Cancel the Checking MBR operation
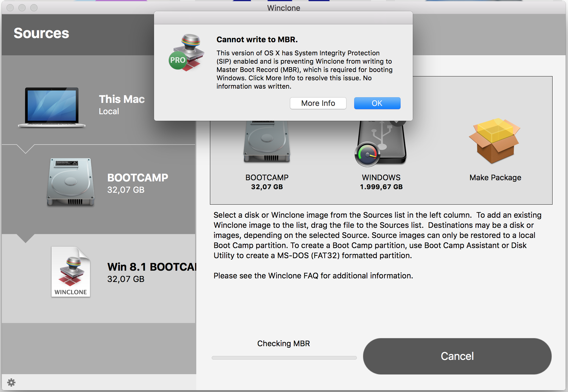568x392 pixels. [457, 356]
